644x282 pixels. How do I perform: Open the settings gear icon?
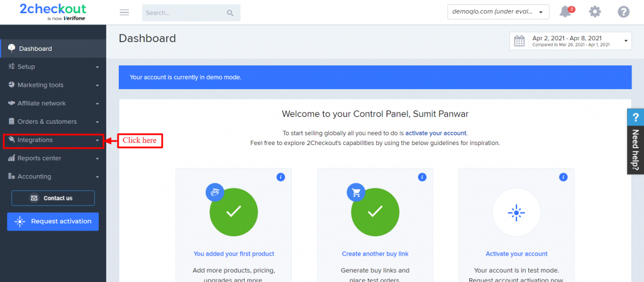tap(595, 12)
